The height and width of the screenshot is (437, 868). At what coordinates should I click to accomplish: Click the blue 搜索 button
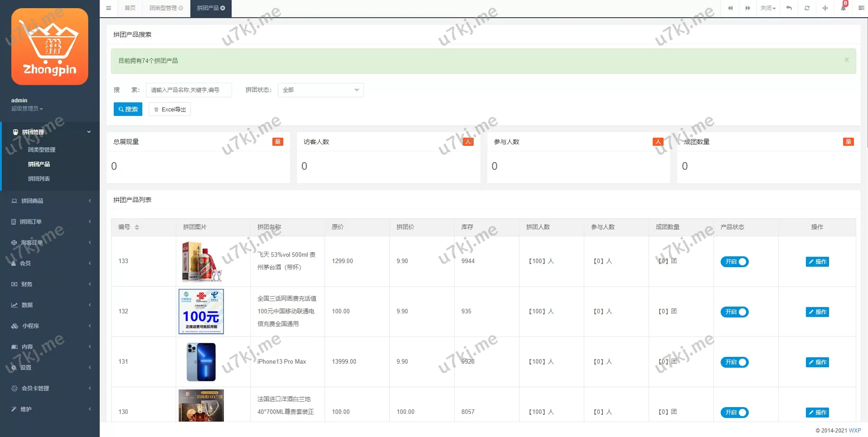[128, 109]
